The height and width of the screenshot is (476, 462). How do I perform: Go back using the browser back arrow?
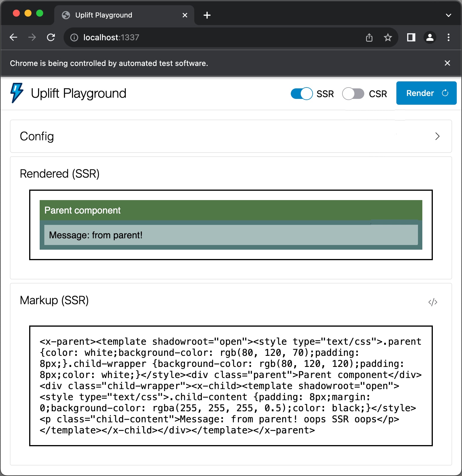coord(13,37)
